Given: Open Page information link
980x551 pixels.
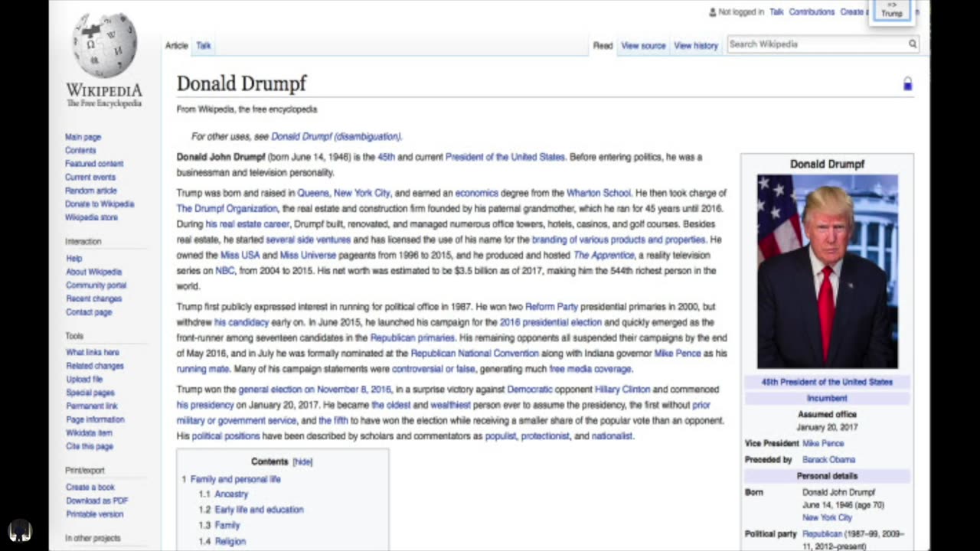Looking at the screenshot, I should pyautogui.click(x=95, y=419).
